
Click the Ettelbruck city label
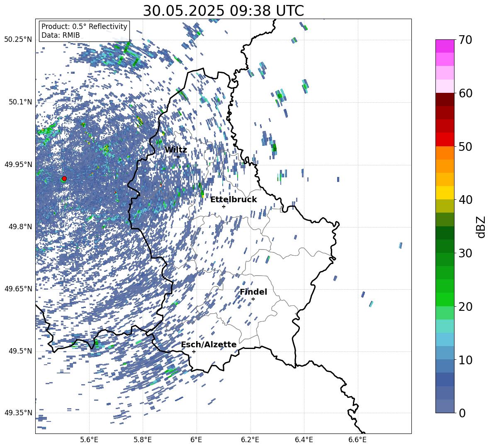[233, 200]
